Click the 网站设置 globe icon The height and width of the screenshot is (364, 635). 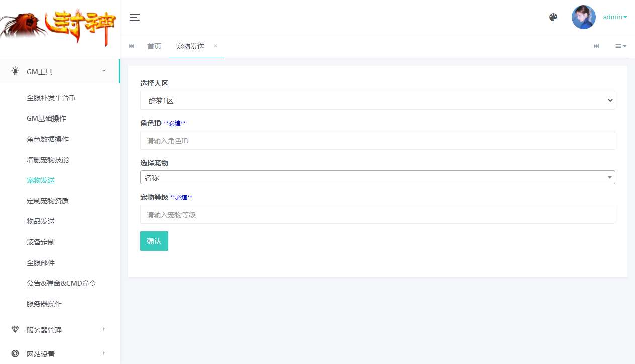[15, 353]
